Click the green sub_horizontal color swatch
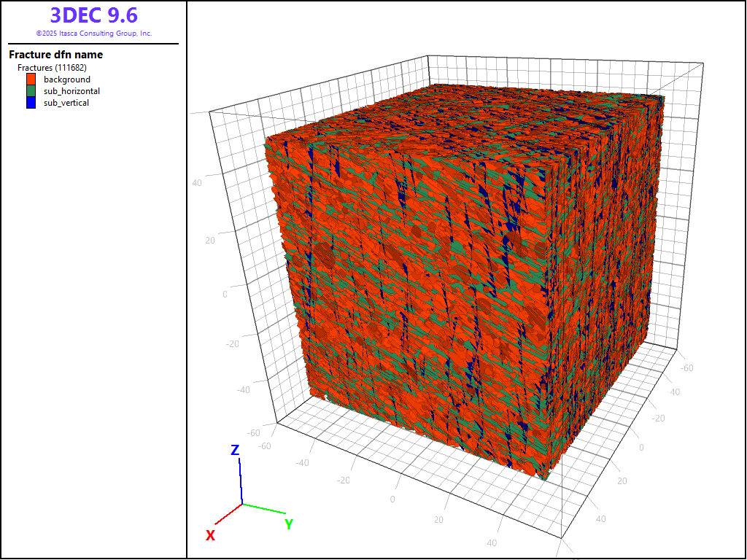747x560 pixels. tap(31, 91)
